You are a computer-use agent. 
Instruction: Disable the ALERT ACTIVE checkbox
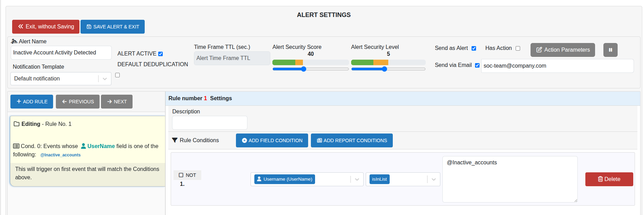(x=160, y=53)
